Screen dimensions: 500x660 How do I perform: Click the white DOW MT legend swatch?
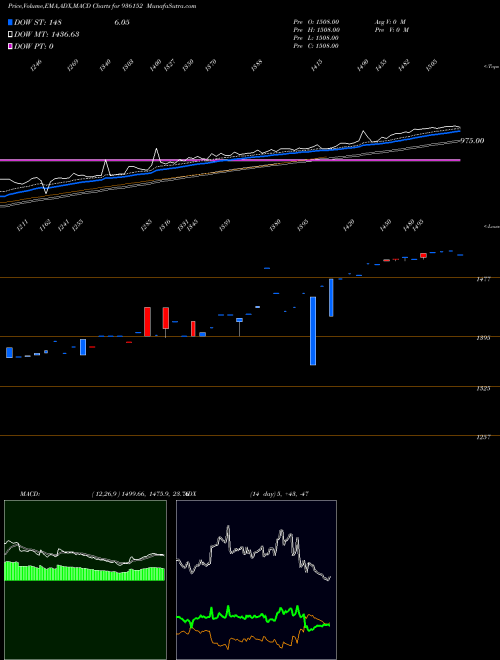(10, 35)
